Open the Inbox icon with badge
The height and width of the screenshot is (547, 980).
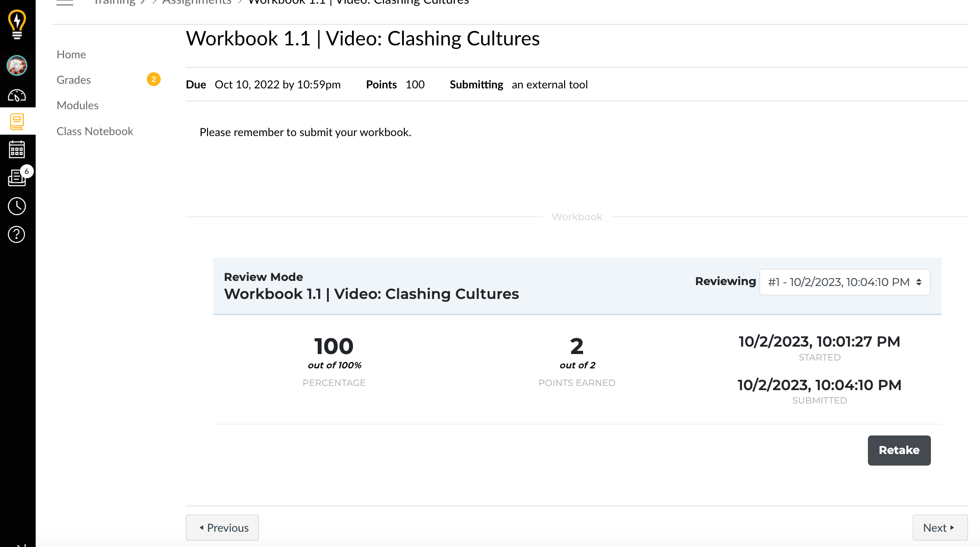(x=17, y=177)
